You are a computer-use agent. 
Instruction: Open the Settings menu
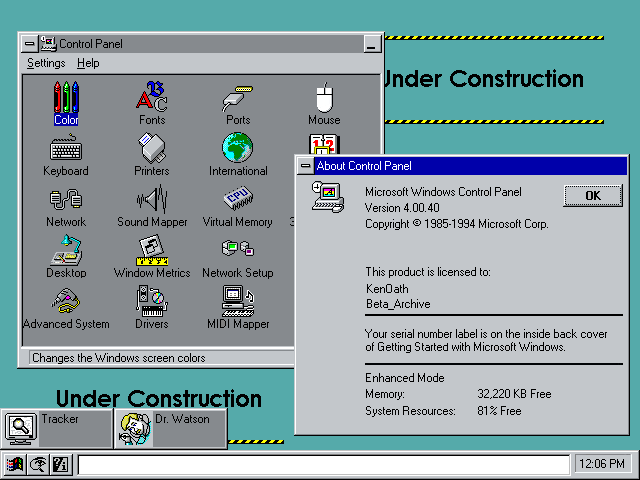coord(46,63)
